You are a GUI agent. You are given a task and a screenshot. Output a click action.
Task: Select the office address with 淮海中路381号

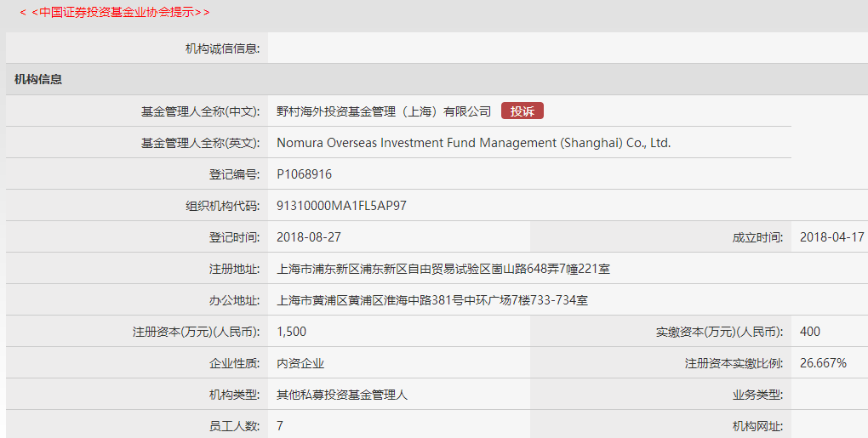click(x=431, y=300)
